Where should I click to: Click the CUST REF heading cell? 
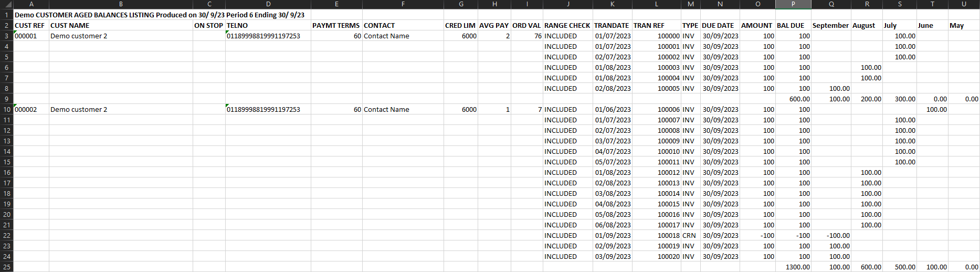tap(30, 25)
